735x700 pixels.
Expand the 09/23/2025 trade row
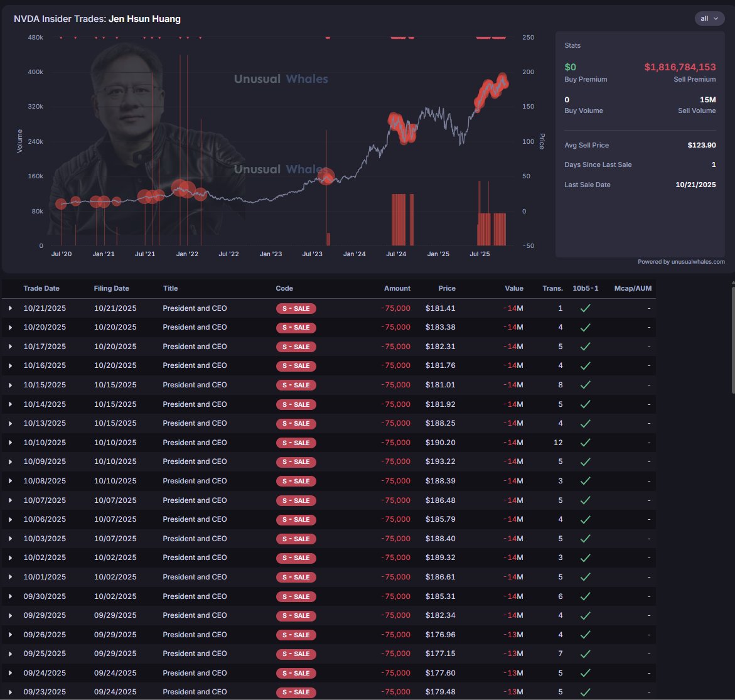(x=10, y=692)
